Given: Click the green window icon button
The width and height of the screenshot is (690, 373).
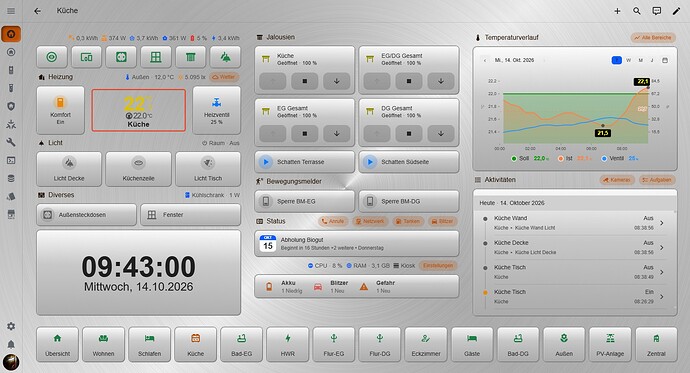Looking at the screenshot, I should [x=156, y=57].
